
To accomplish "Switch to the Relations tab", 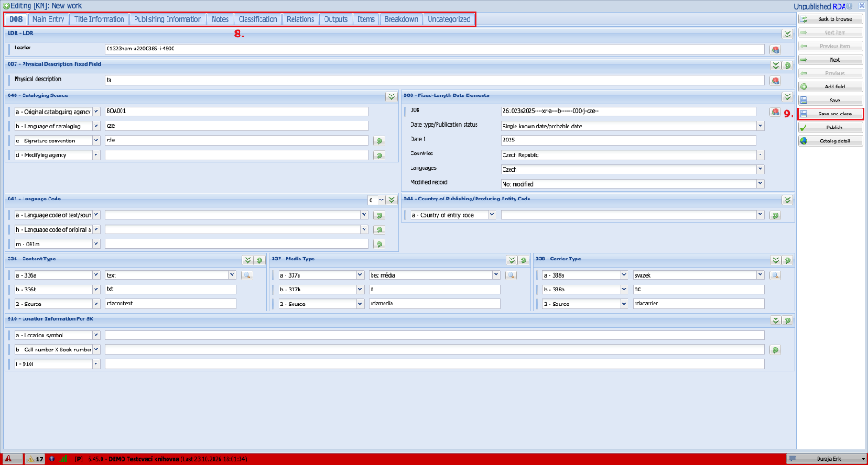I will click(300, 19).
